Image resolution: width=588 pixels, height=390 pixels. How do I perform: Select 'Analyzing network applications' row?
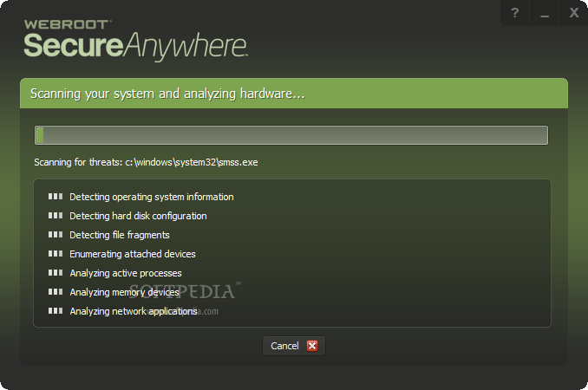pyautogui.click(x=122, y=312)
